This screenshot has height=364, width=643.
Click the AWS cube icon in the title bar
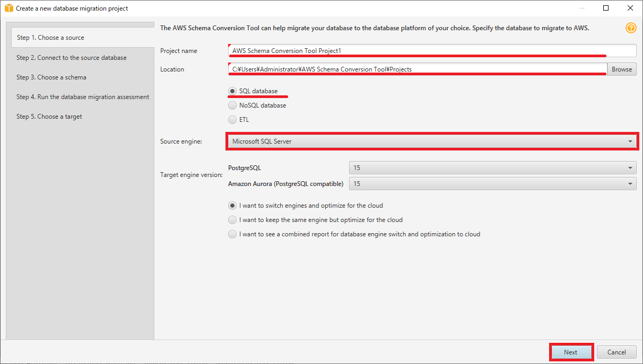[8, 8]
